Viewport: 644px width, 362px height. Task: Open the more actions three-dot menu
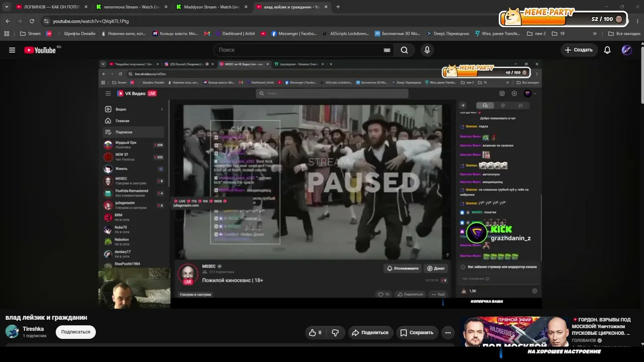[x=448, y=332]
